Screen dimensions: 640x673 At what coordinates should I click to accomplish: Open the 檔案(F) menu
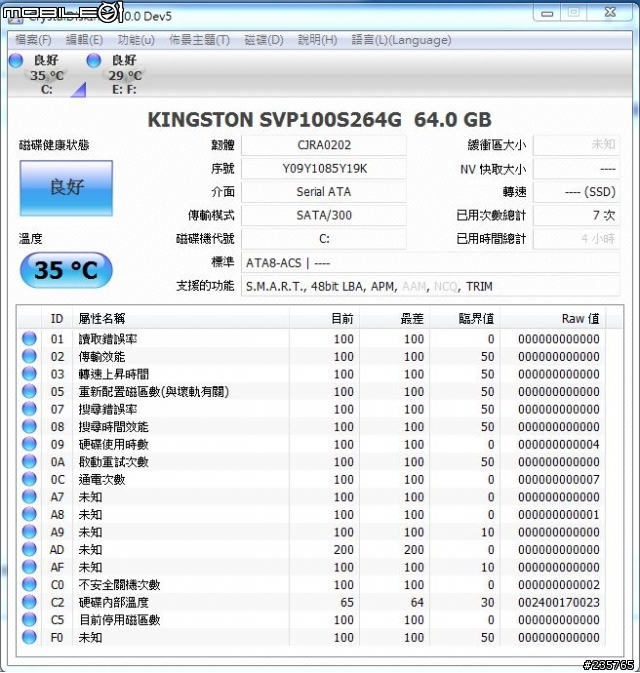pyautogui.click(x=33, y=40)
